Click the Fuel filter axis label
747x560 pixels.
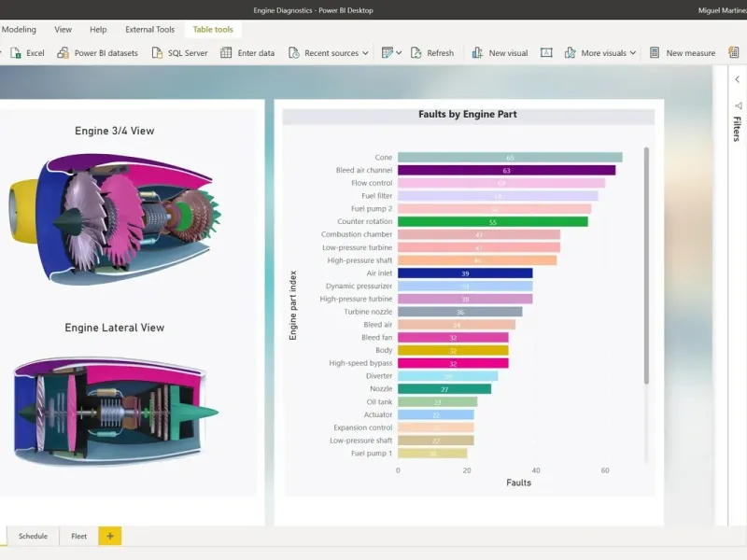(x=377, y=196)
